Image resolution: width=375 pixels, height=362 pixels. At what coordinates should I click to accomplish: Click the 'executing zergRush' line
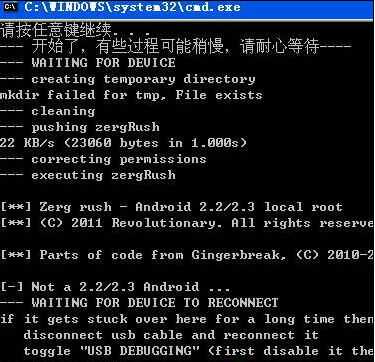click(88, 175)
